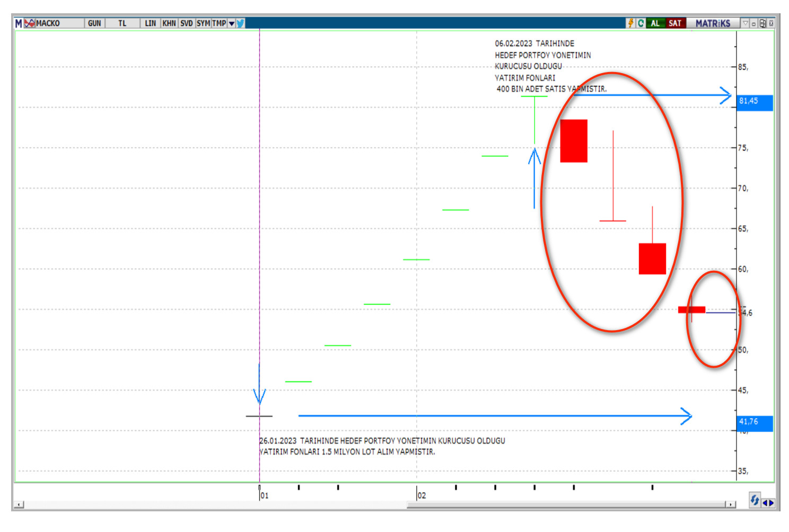This screenshot has height=532, width=789.
Task: Click the 02 month label on time axis
Action: point(422,495)
